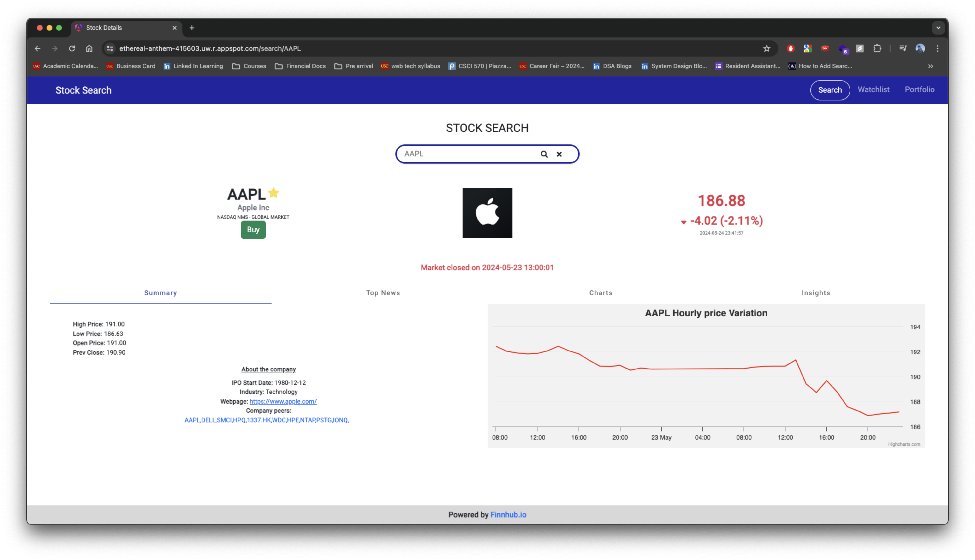Image resolution: width=975 pixels, height=560 pixels.
Task: Switch to the Summary tab
Action: pyautogui.click(x=161, y=293)
